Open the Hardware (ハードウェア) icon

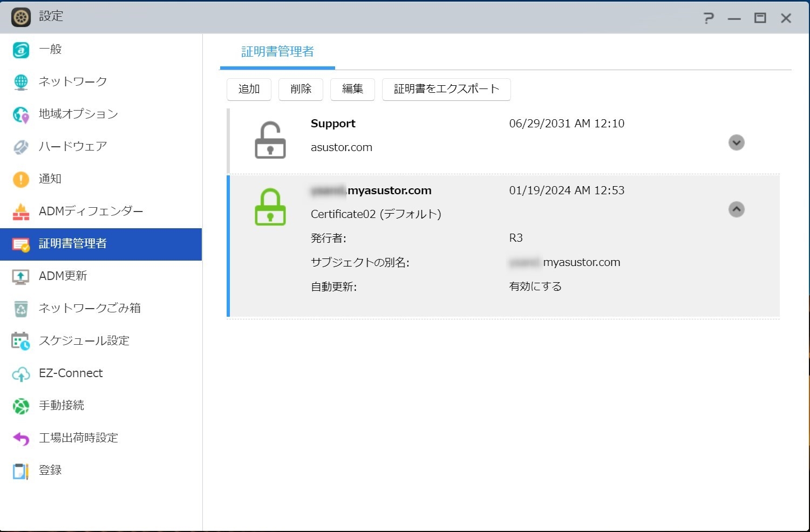(21, 147)
